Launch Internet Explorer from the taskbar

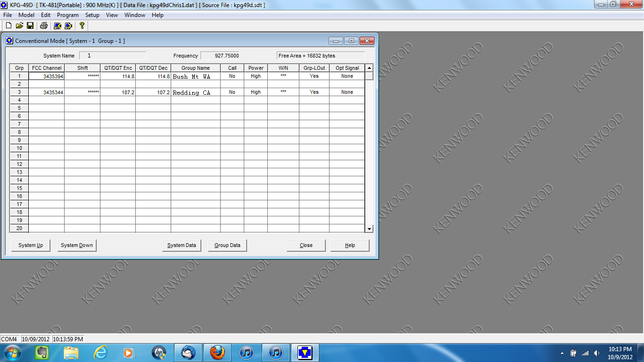coord(100,353)
